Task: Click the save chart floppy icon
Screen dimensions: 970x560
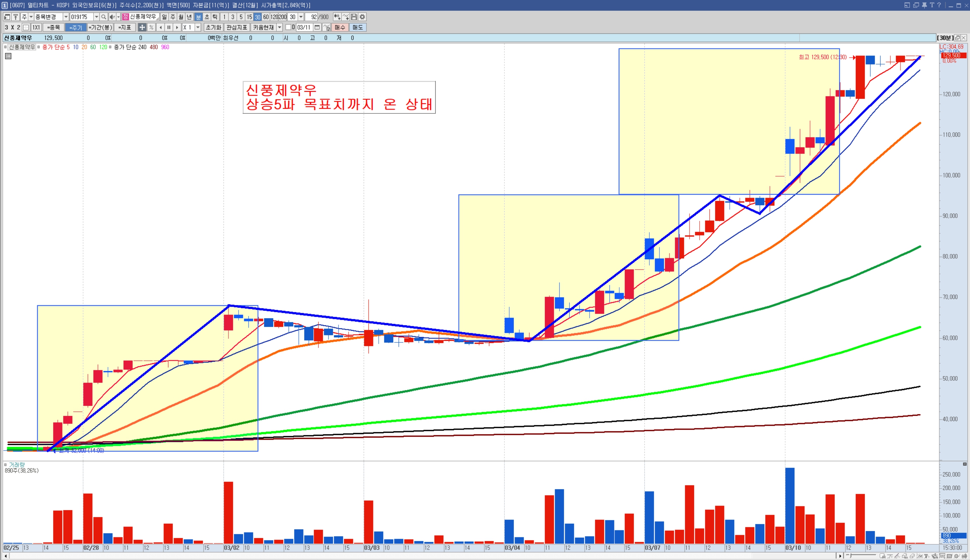Action: [x=354, y=17]
